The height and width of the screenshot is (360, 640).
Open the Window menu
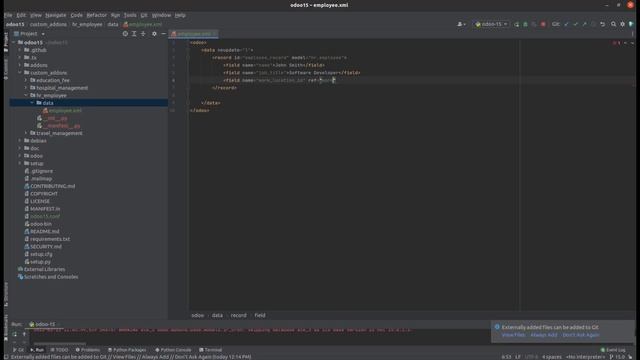[x=161, y=15]
